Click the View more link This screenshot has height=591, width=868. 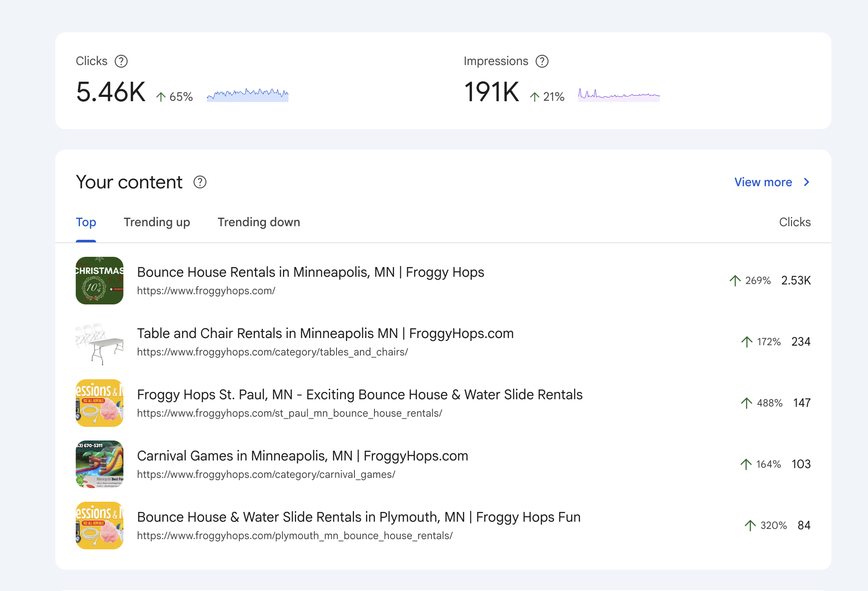click(763, 182)
